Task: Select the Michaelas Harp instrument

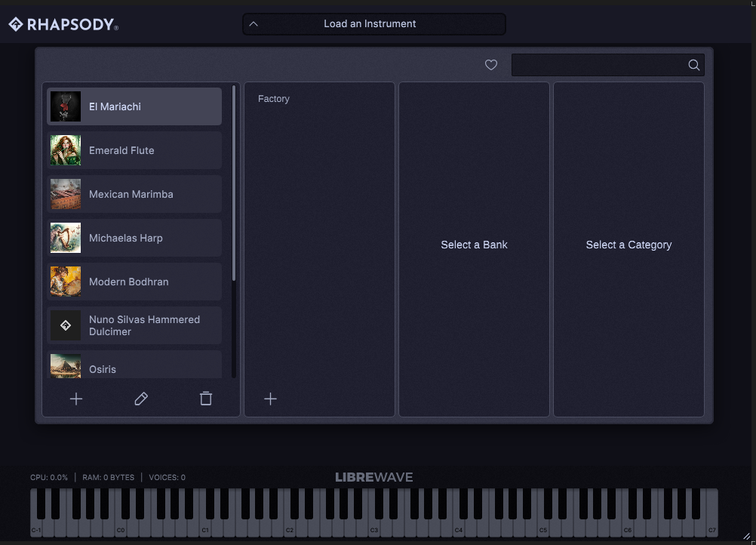Action: click(x=134, y=238)
